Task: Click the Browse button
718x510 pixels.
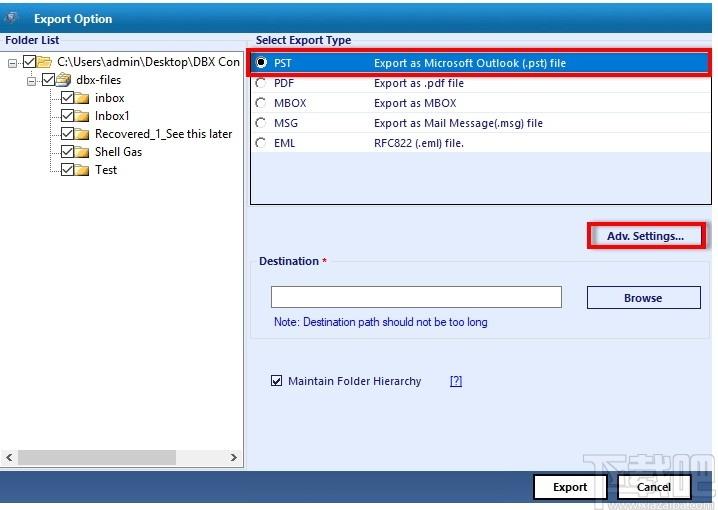Action: 643,298
